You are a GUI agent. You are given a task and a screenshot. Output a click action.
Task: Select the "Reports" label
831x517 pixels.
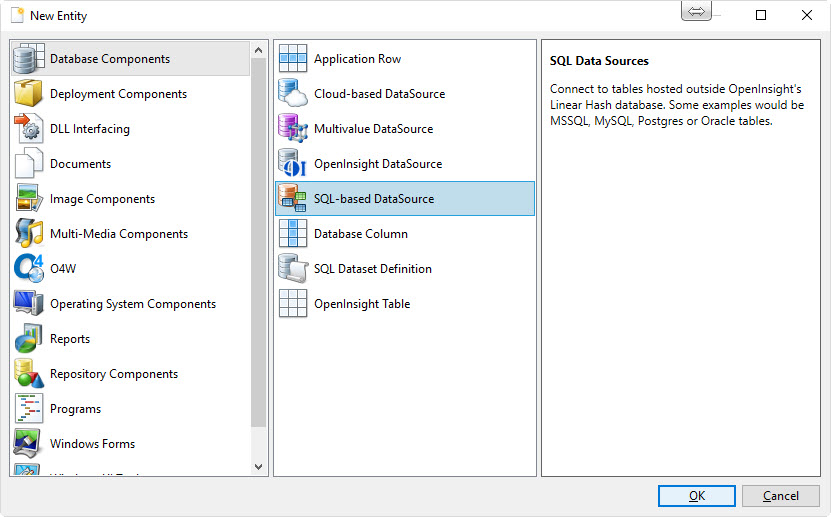click(70, 338)
